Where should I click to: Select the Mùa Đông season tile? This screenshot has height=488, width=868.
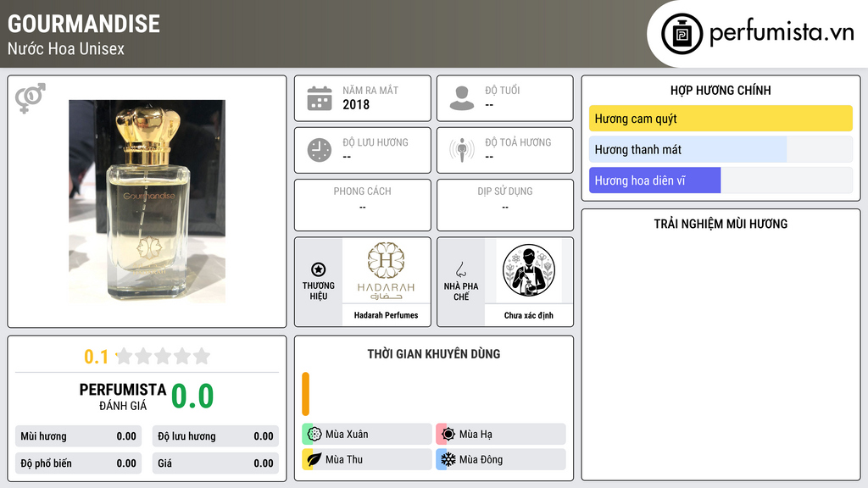coord(501,459)
